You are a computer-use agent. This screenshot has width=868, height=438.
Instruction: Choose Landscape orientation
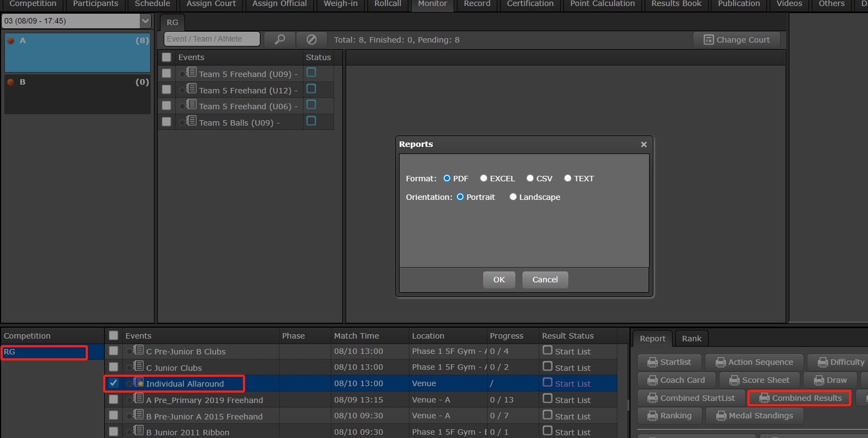tap(513, 197)
